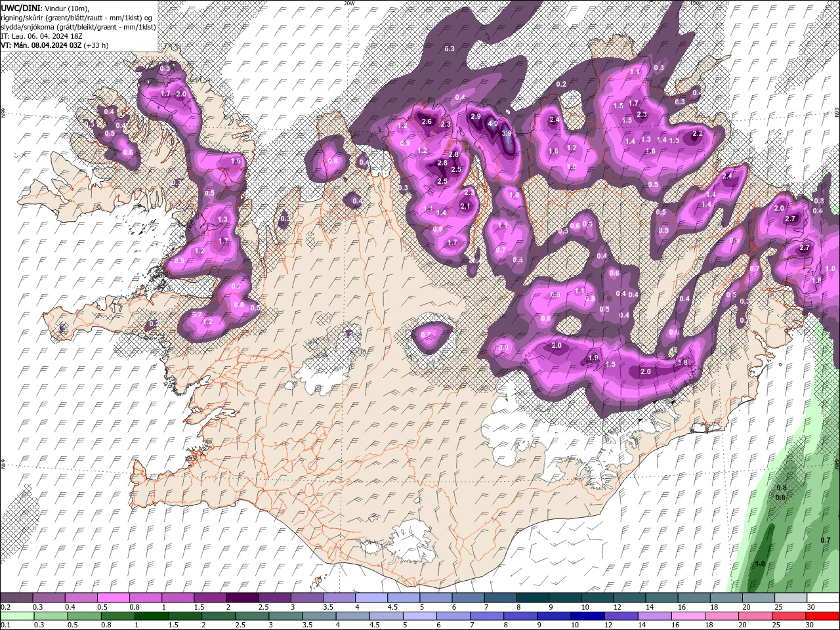Select the '2.2' snowfall value in northeast
The width and height of the screenshot is (840, 630).
click(x=698, y=134)
